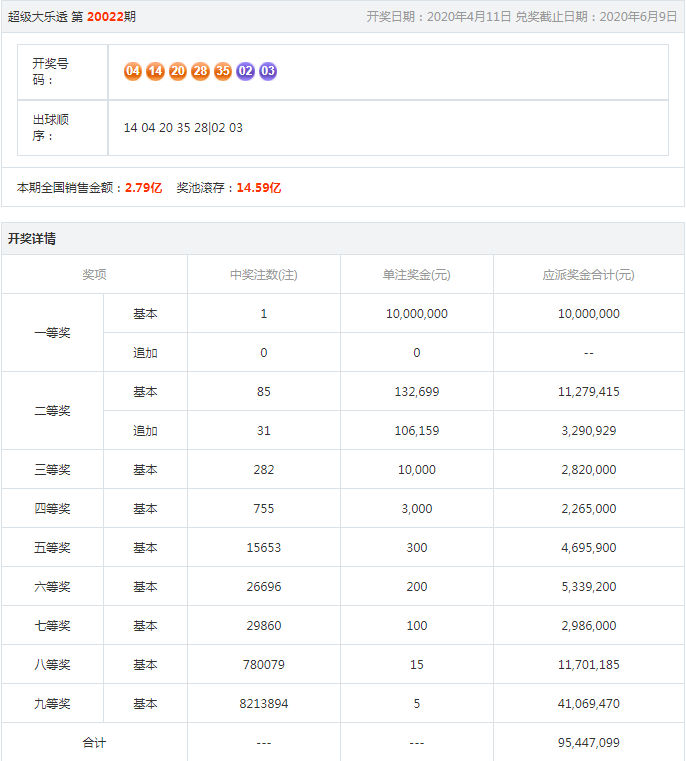This screenshot has height=761, width=686.
Task: Click the red issue number 20022
Action: 104,17
